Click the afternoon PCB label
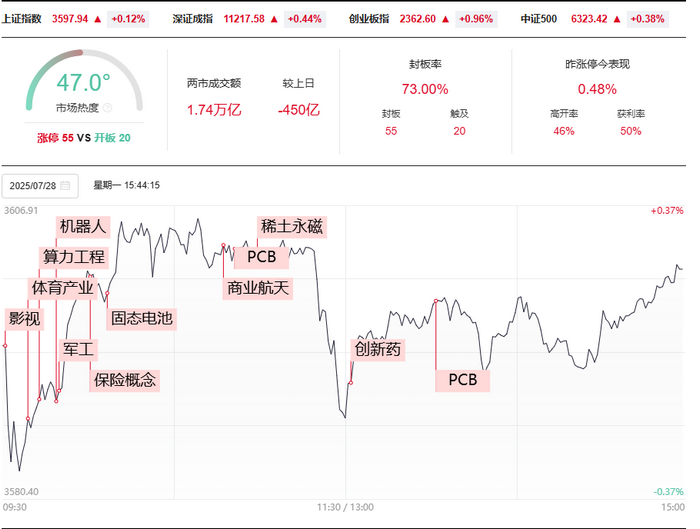The height and width of the screenshot is (529, 700). 462,380
